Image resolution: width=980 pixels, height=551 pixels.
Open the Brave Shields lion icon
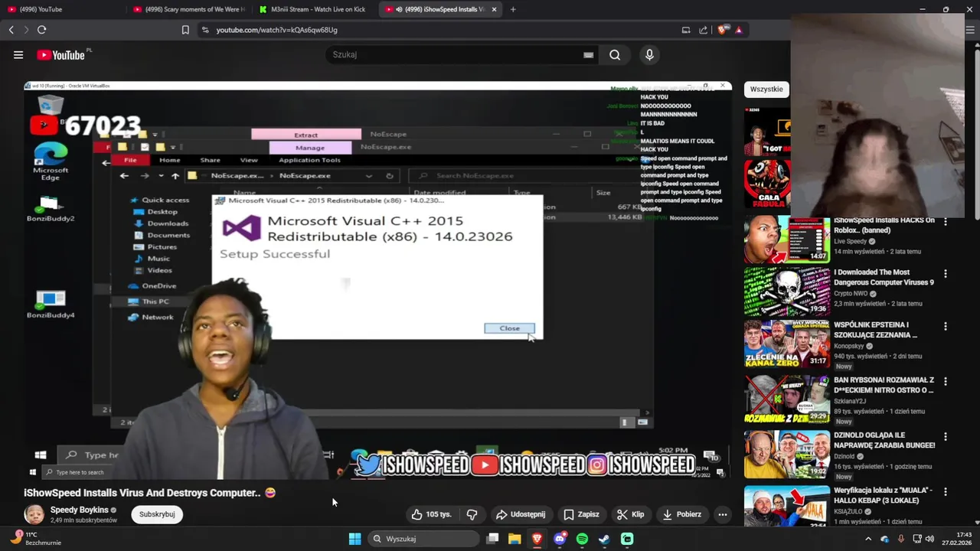pyautogui.click(x=722, y=30)
